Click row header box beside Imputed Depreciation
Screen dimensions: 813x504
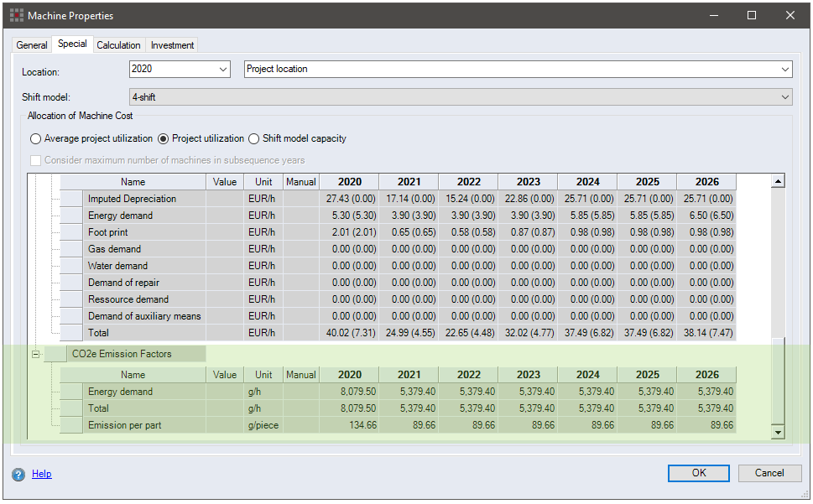71,199
